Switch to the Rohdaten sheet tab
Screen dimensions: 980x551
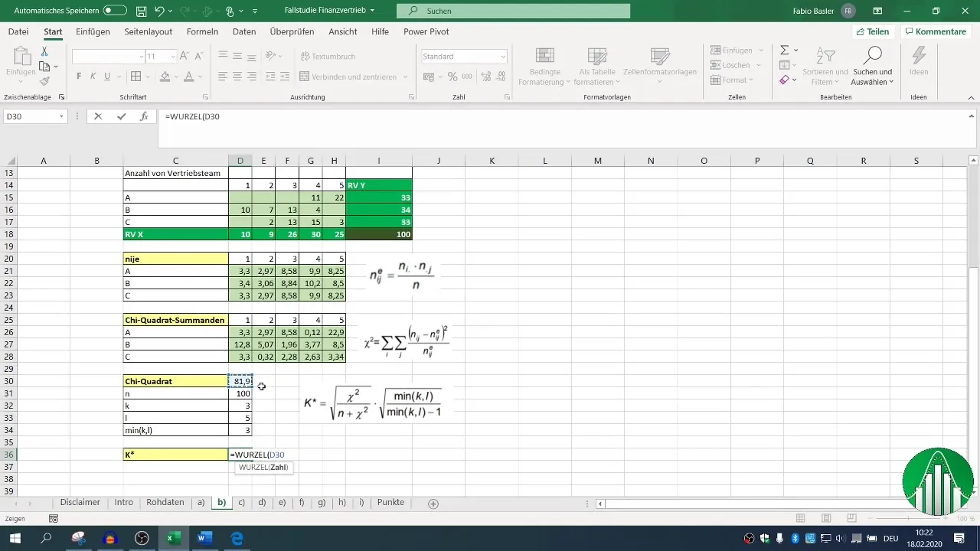pos(165,503)
